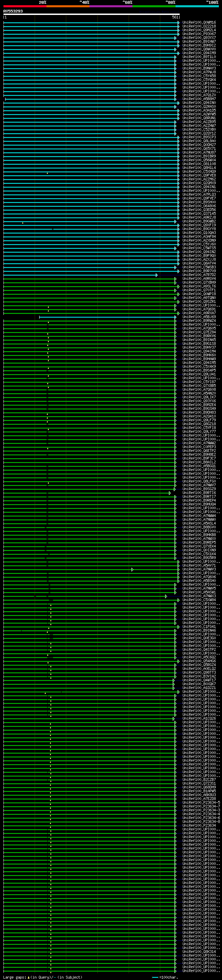Image resolution: width=222 pixels, height=980 pixels.
Task: Click the UniRef100_P93067 hit label
Action: (x=199, y=34)
